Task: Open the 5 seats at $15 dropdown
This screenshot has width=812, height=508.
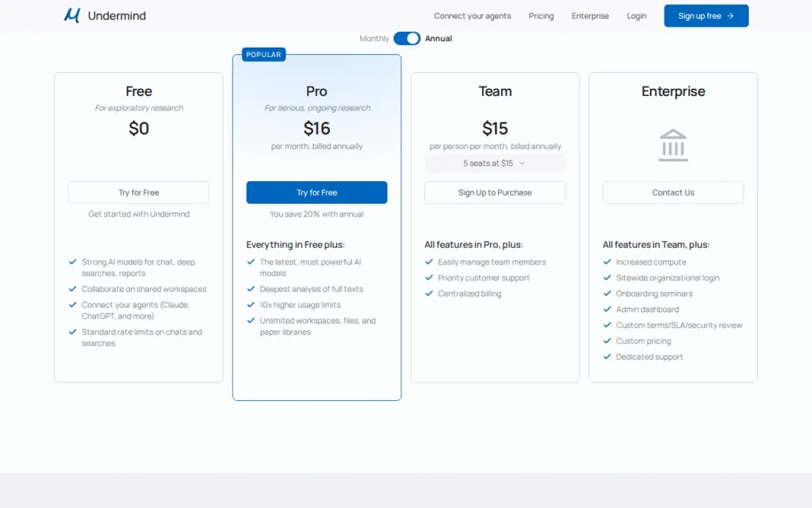Action: pos(495,164)
